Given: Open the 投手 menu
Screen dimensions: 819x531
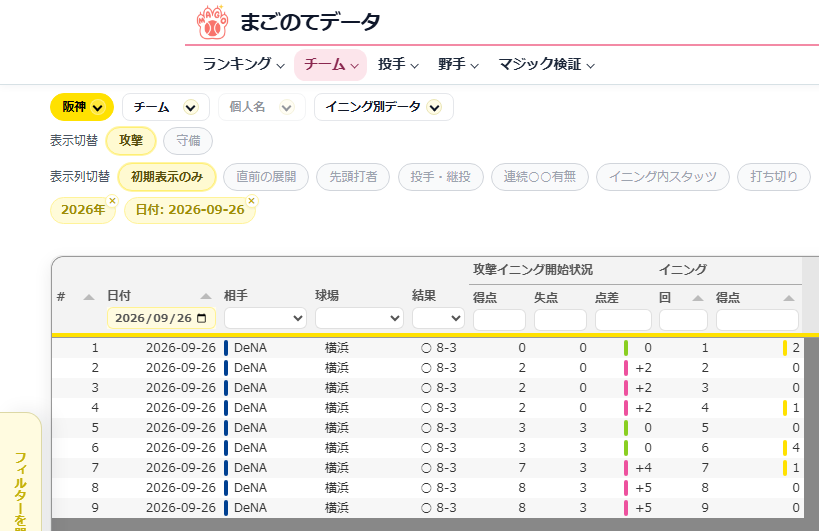Looking at the screenshot, I should tap(398, 65).
